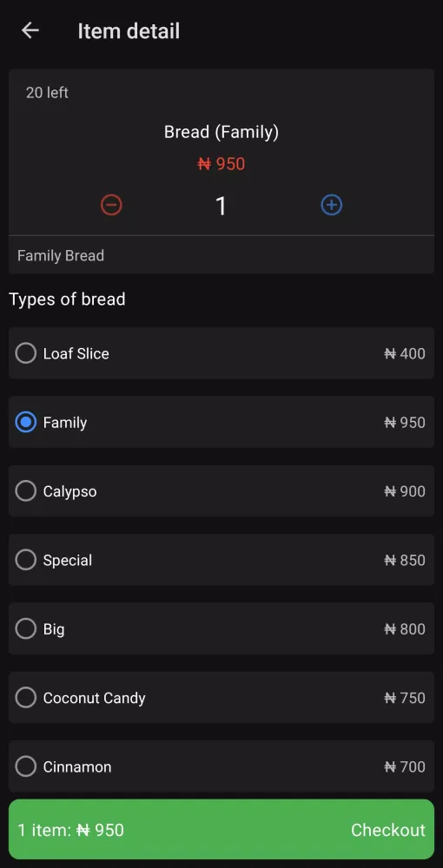Tap the Cinnamon ₦700 price
This screenshot has width=443, height=868.
coord(405,766)
